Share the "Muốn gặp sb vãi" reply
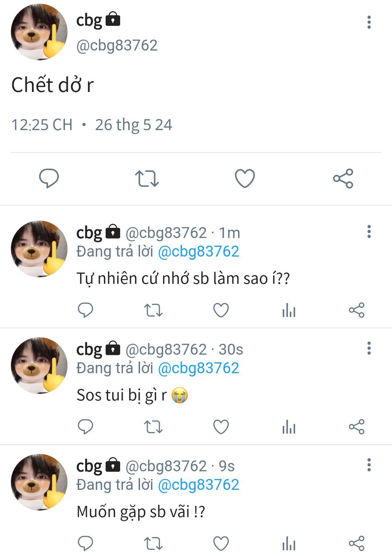Screen dimensions: 392x556 pyautogui.click(x=356, y=544)
